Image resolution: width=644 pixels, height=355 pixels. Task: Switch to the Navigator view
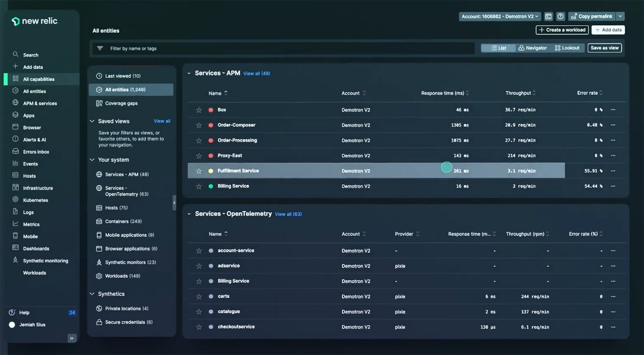[x=532, y=47]
